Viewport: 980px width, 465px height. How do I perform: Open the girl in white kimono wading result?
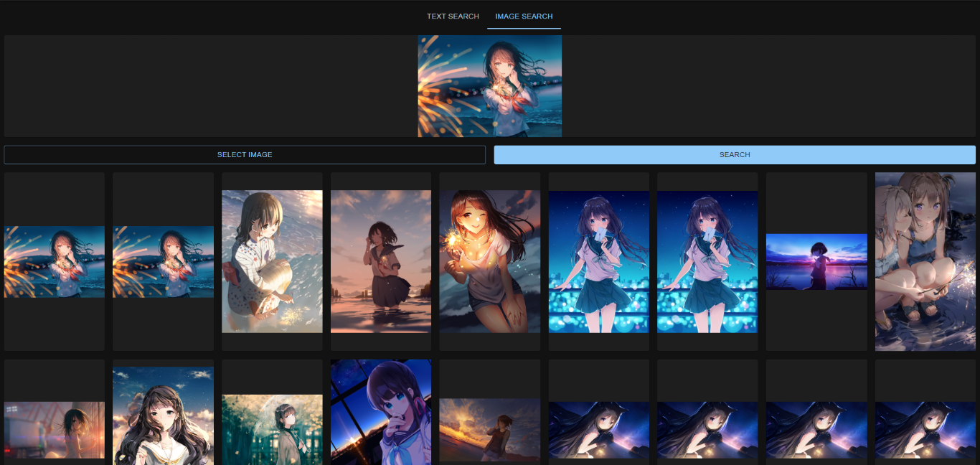coord(272,261)
